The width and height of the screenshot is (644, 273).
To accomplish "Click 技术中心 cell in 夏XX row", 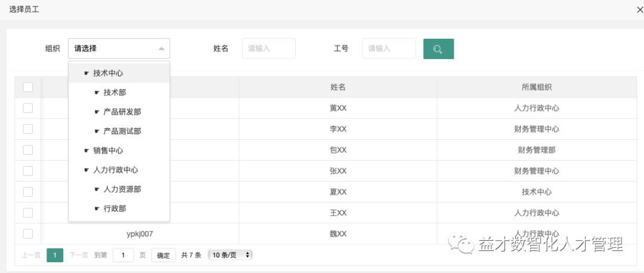I will tap(537, 192).
